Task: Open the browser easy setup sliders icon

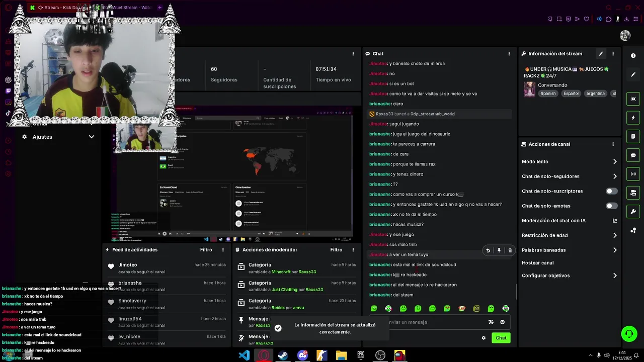Action: pyautogui.click(x=636, y=19)
